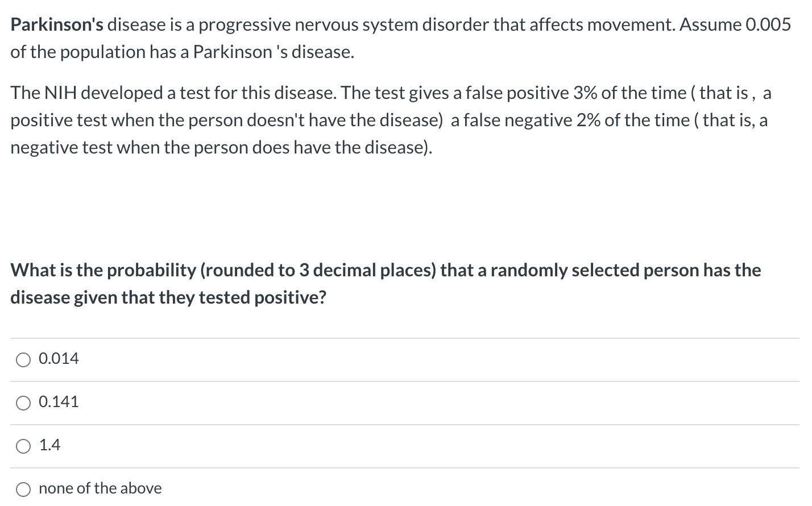
Task: Click the '3%' false positive figure
Action: click(x=585, y=93)
